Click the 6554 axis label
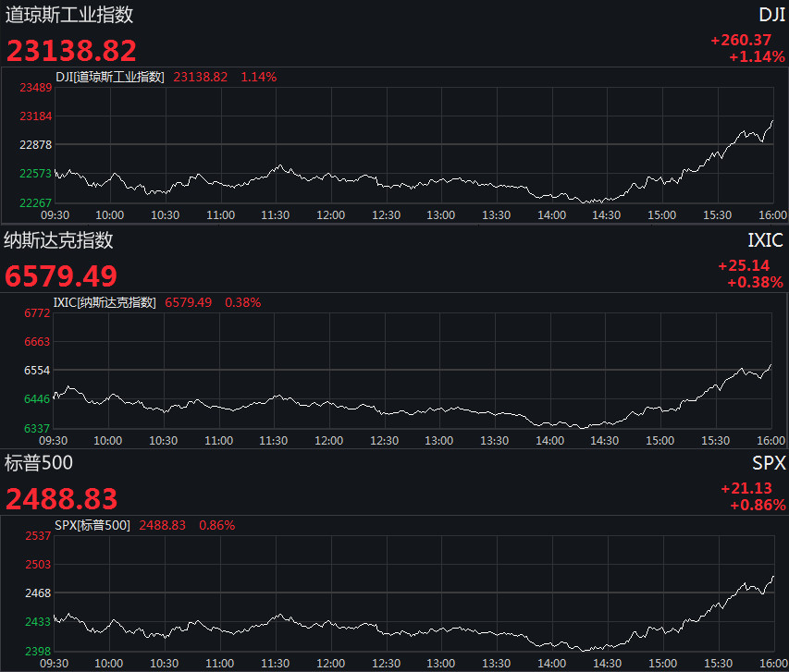This screenshot has height=672, width=789. [37, 371]
